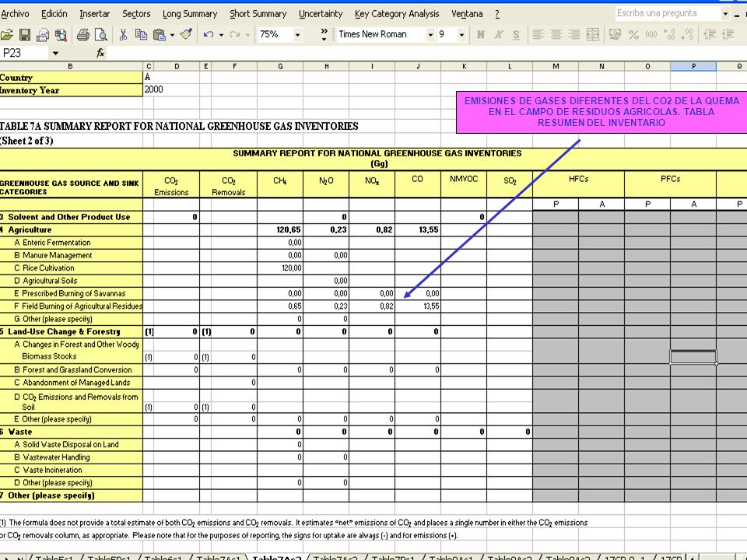Apply currency style format

coord(615,34)
